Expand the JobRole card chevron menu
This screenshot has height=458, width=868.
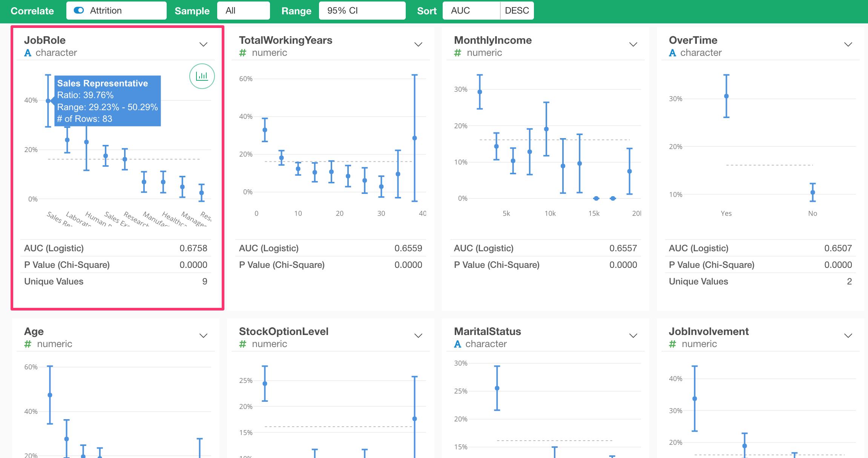(x=203, y=44)
